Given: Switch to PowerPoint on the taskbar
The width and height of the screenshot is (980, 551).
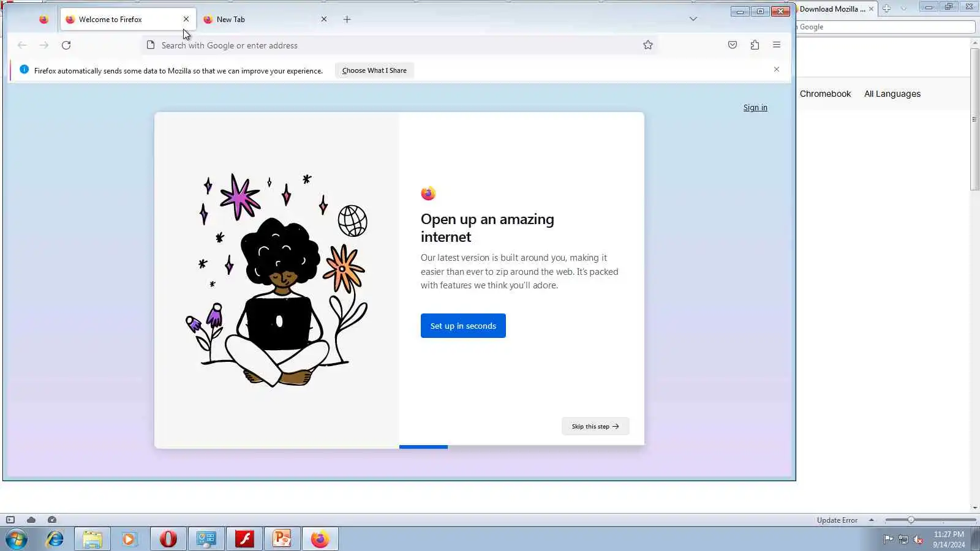Looking at the screenshot, I should tap(282, 539).
